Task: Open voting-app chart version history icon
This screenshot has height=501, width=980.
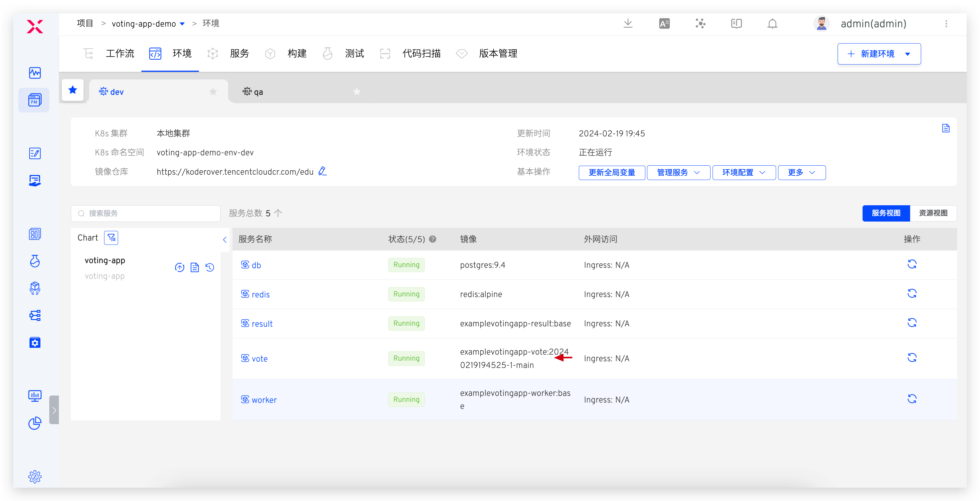Action: click(x=210, y=267)
